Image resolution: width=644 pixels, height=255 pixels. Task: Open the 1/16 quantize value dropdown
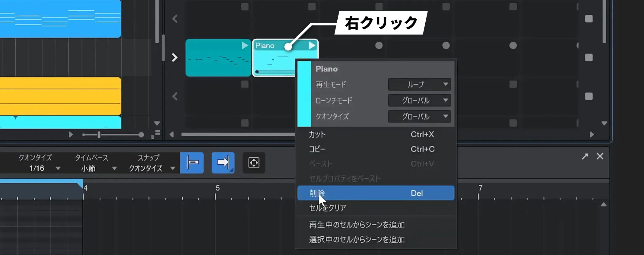coord(57,168)
